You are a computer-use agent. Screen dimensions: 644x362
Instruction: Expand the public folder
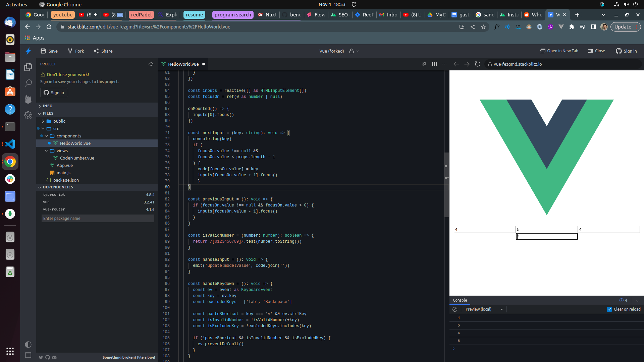click(x=59, y=121)
